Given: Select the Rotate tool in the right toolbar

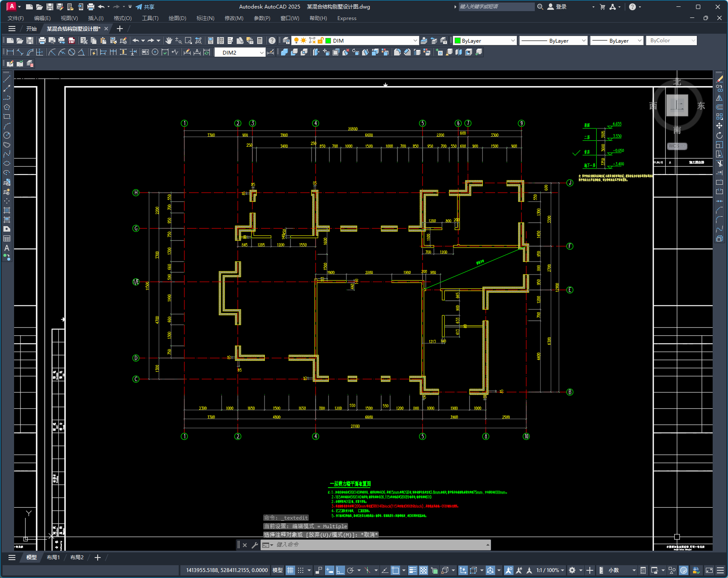Looking at the screenshot, I should click(719, 135).
